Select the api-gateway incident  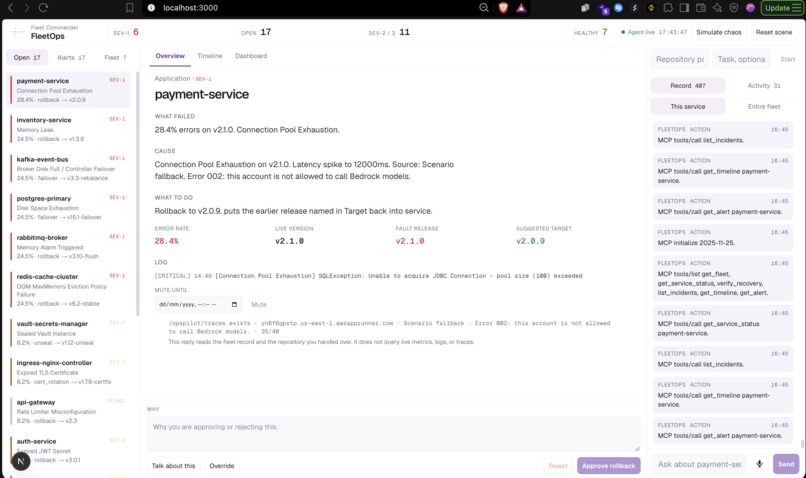pyautogui.click(x=69, y=411)
